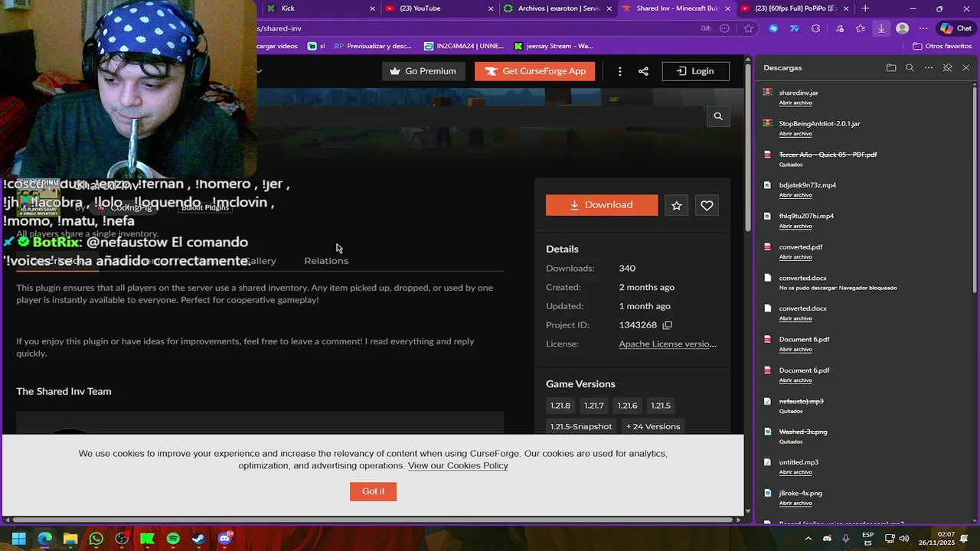Open a new browser tab
980x551 pixels.
click(x=865, y=8)
